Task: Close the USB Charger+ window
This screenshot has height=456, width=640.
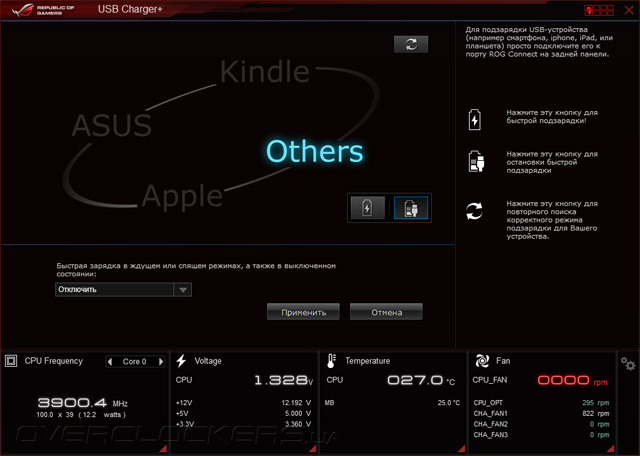Action: point(629,10)
